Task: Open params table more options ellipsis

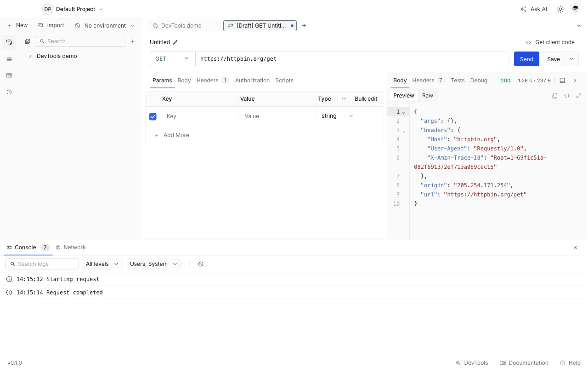Action: [344, 99]
